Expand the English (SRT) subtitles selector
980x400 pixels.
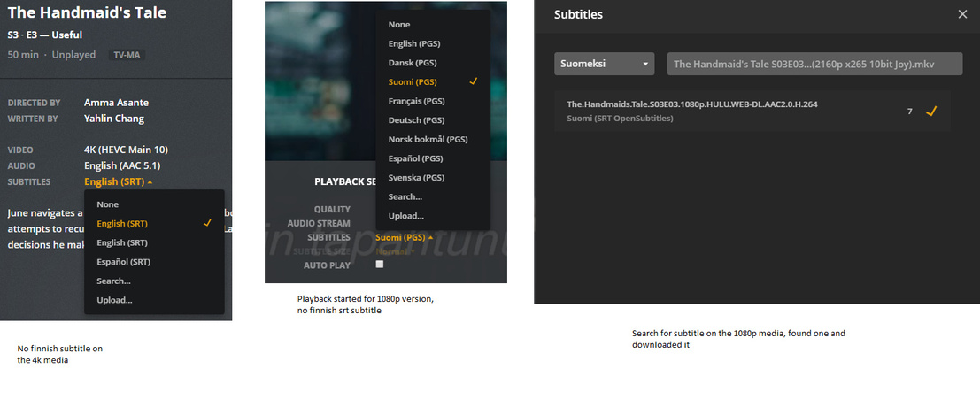pyautogui.click(x=118, y=182)
